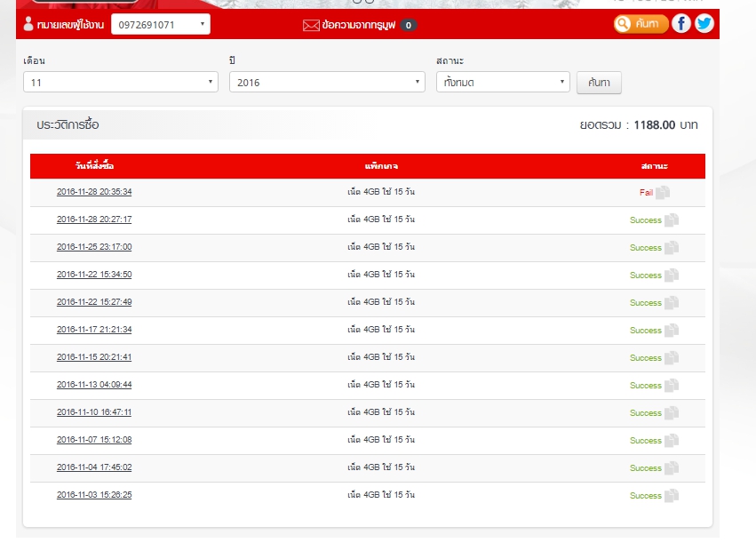The image size is (756, 551).
Task: Click document icon in the 2016-11-13 04:09:44 row
Action: [671, 385]
